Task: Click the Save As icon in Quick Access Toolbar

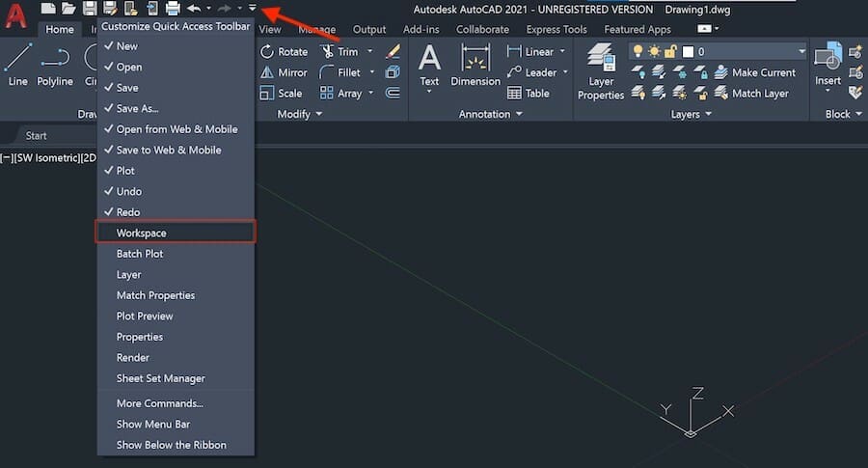Action: click(x=110, y=9)
